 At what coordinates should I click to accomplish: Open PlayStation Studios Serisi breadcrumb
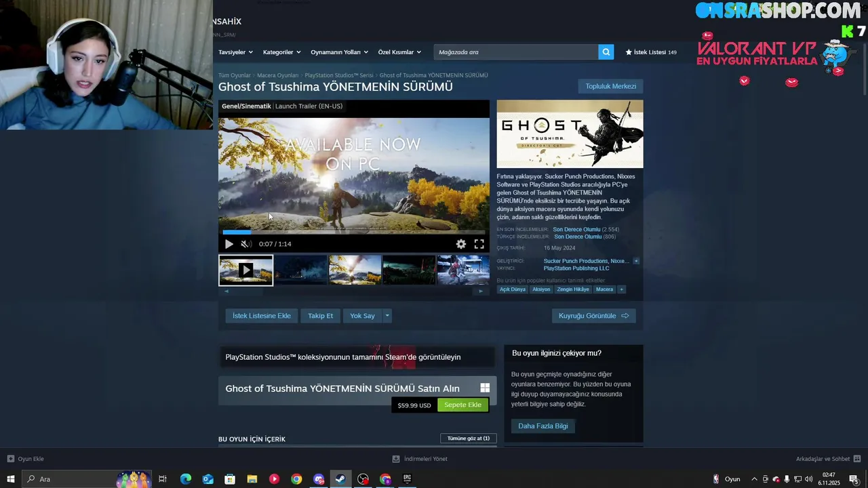coord(339,75)
